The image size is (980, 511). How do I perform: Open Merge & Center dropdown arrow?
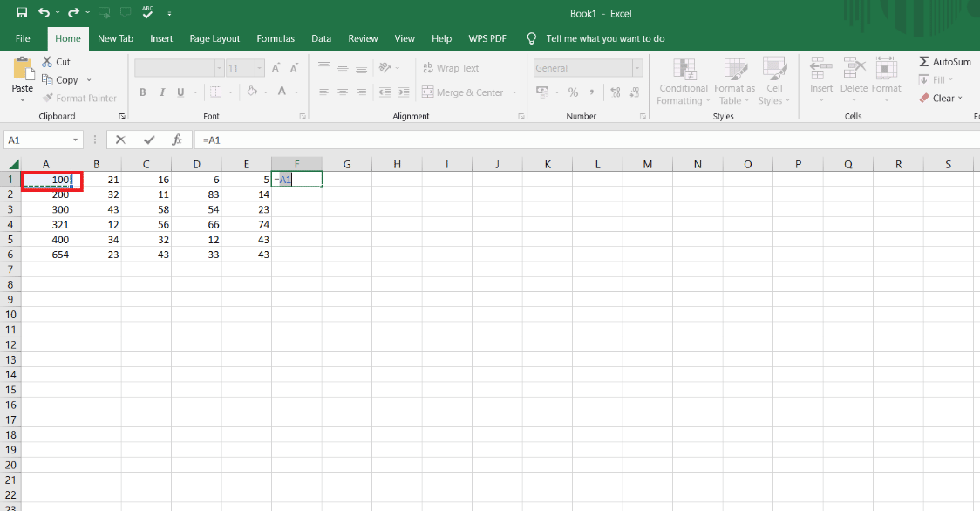(x=514, y=92)
